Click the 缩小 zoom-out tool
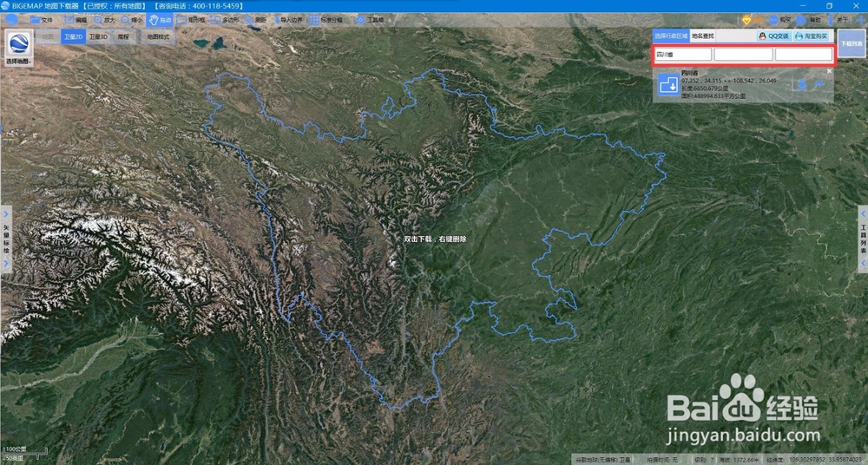 point(133,20)
